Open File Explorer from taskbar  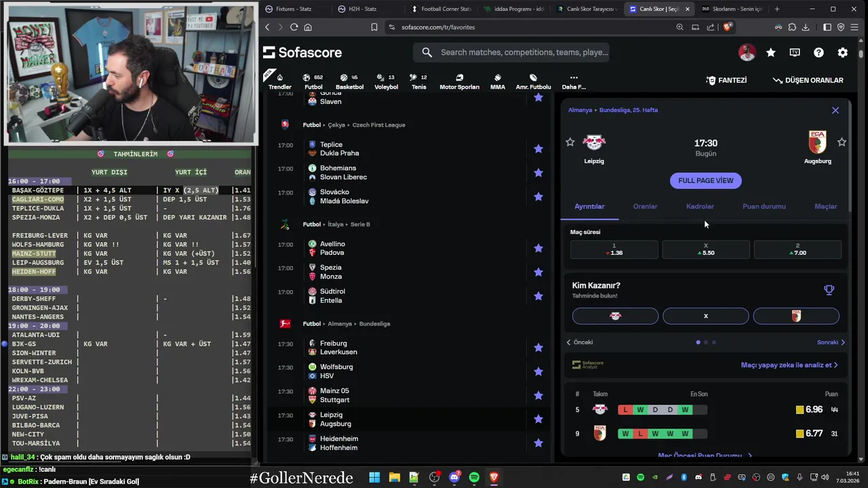pos(394,478)
